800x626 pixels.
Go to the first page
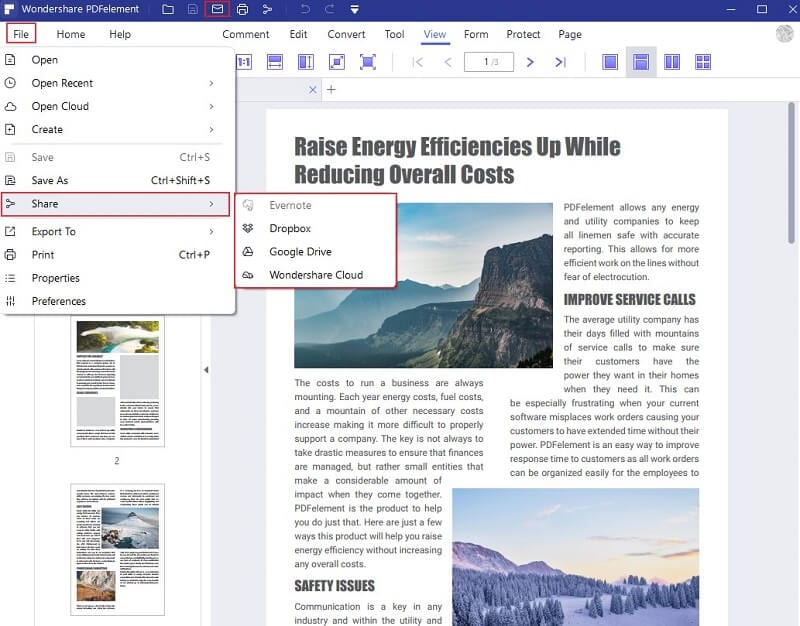417,62
